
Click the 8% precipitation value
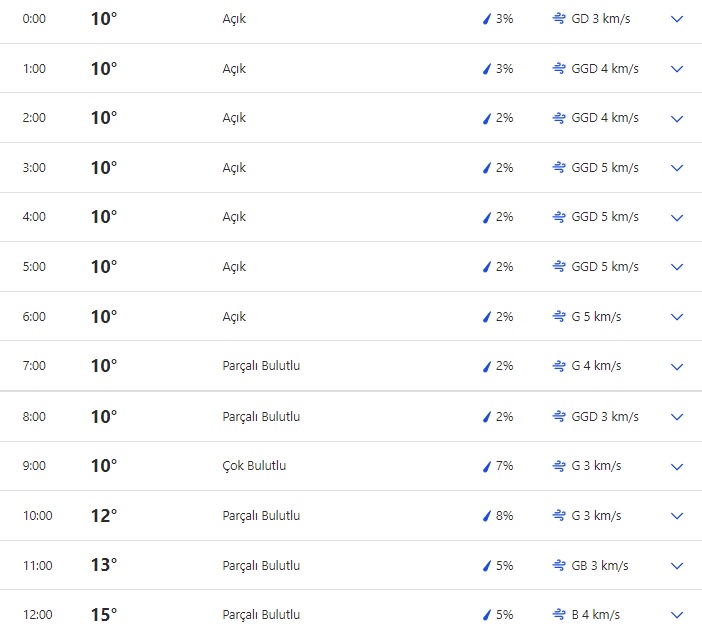pyautogui.click(x=504, y=516)
